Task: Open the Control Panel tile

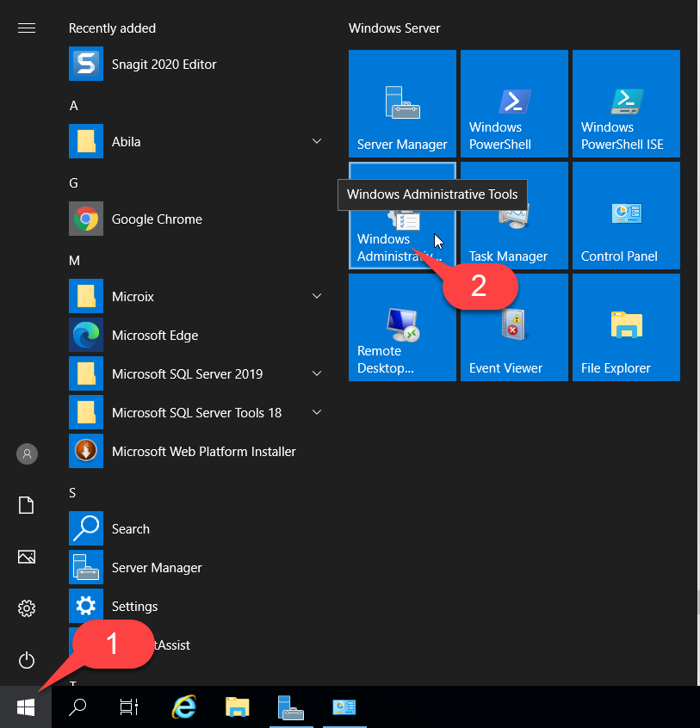Action: pos(626,215)
